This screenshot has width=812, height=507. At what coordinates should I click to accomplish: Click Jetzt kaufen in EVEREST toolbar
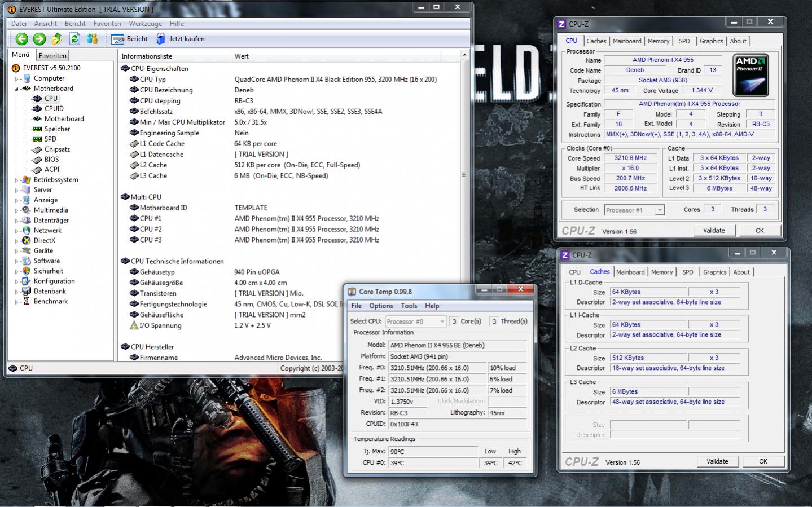[181, 39]
